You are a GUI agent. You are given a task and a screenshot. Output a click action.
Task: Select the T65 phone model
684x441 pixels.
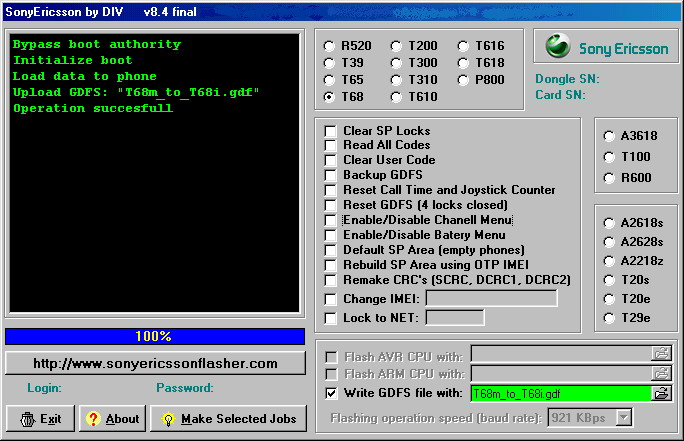pyautogui.click(x=330, y=80)
